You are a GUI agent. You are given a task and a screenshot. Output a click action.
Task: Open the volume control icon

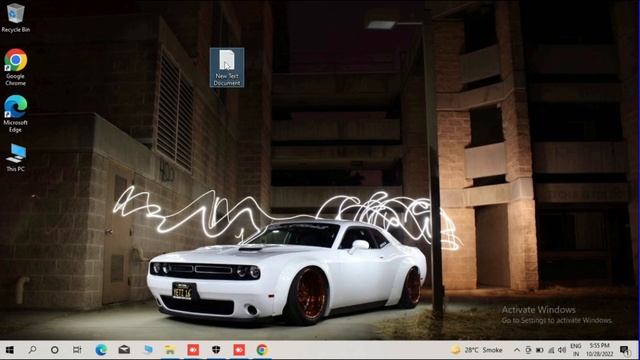pos(562,350)
